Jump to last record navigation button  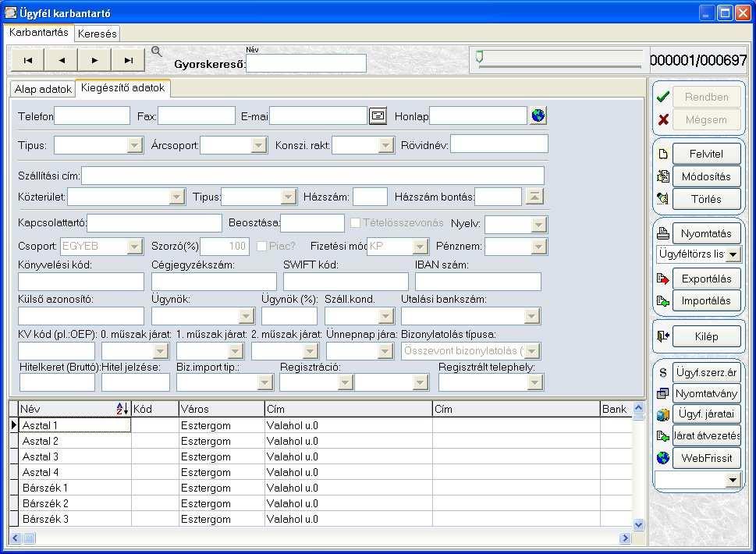point(128,60)
